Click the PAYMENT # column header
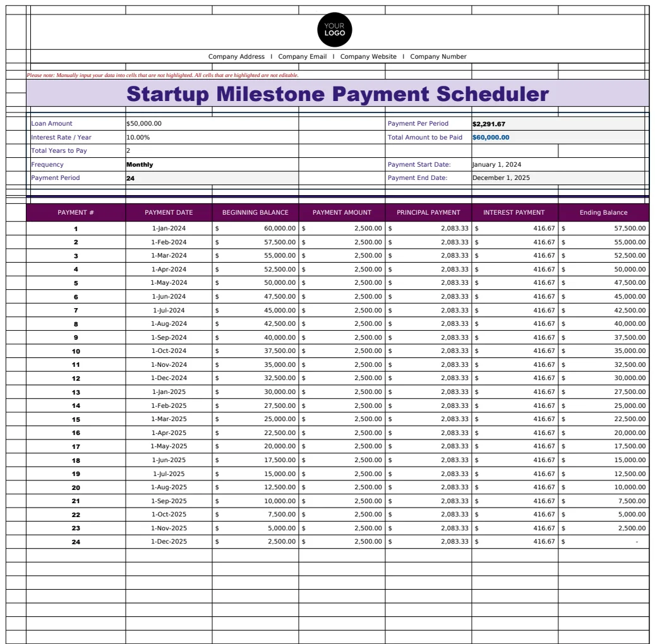655x644 pixels. click(x=76, y=213)
